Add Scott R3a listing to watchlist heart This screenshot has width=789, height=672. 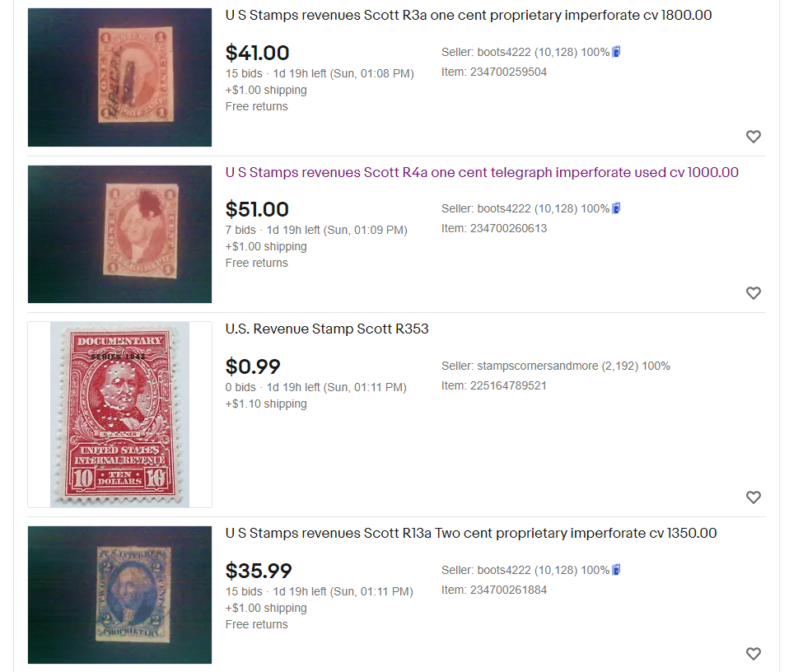click(753, 137)
